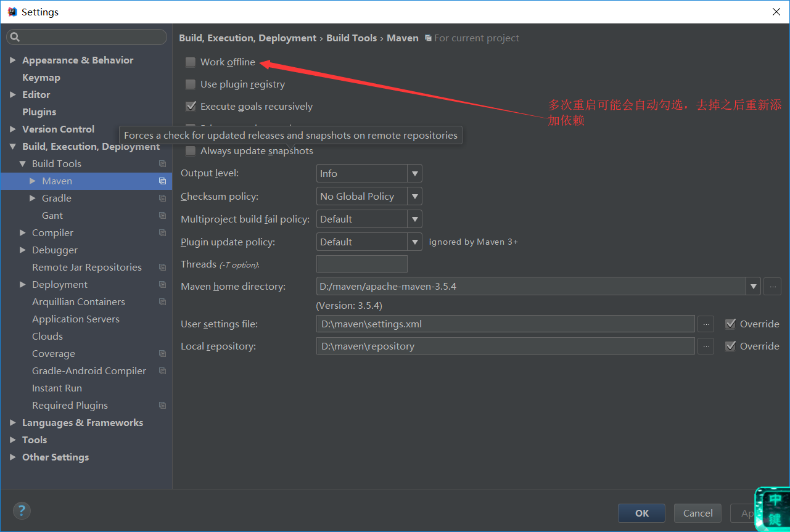790x532 pixels.
Task: Expand the Editor section arrow
Action: 13,95
